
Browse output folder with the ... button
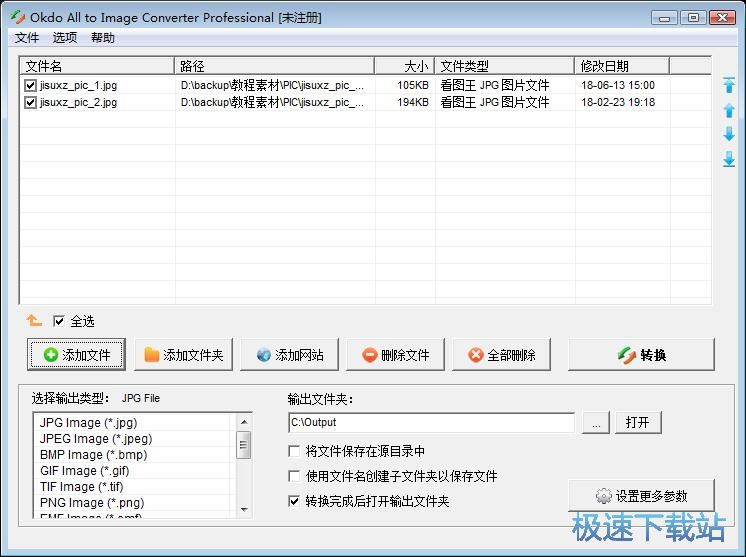tap(596, 422)
